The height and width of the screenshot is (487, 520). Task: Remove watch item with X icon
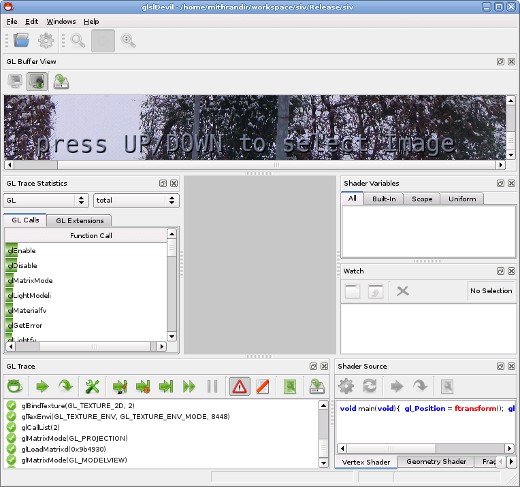[403, 291]
